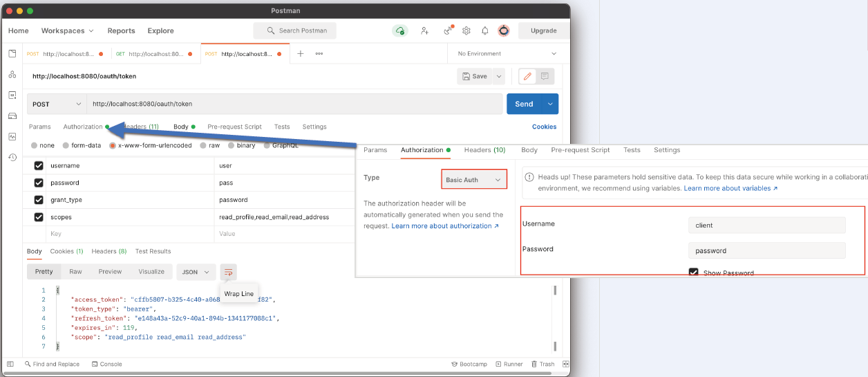This screenshot has width=868, height=377.
Task: Open the Cookies link near Send
Action: 544,127
